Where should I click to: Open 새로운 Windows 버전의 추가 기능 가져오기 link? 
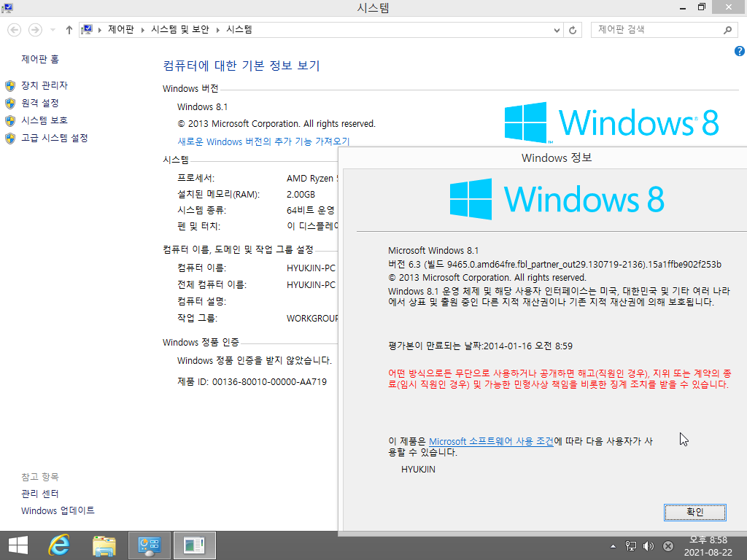(x=263, y=141)
